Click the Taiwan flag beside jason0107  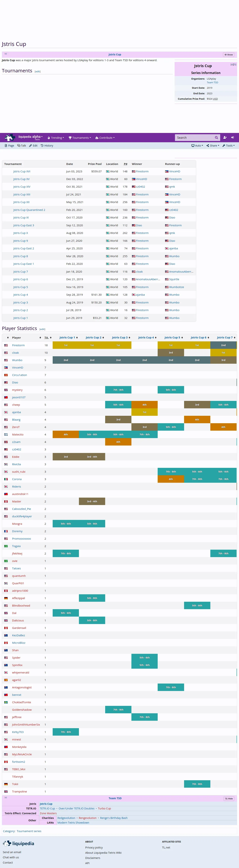[x=6, y=397]
